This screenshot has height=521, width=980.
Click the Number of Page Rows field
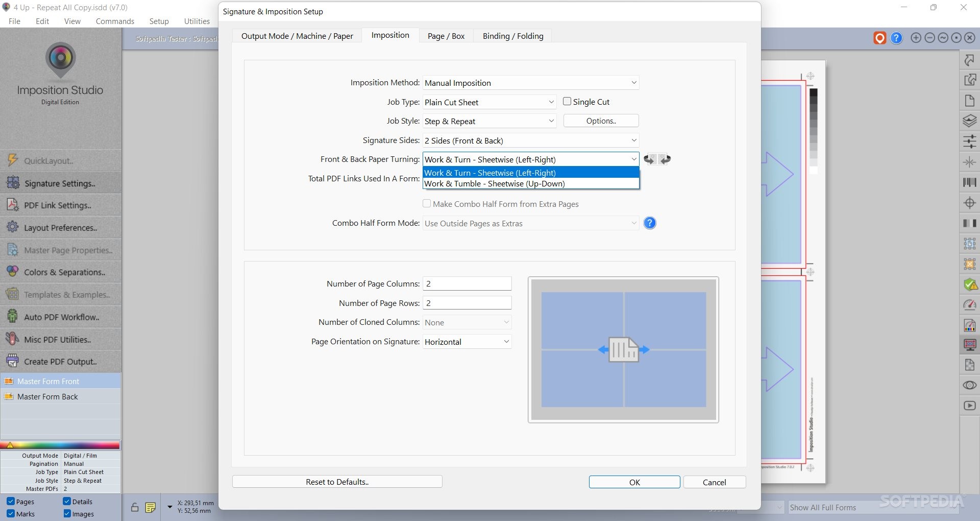[x=467, y=303]
